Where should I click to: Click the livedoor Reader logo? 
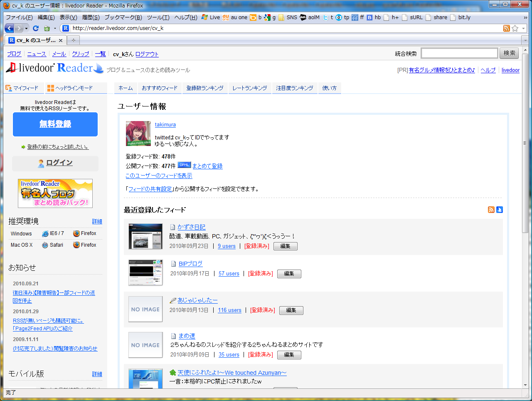tap(54, 68)
